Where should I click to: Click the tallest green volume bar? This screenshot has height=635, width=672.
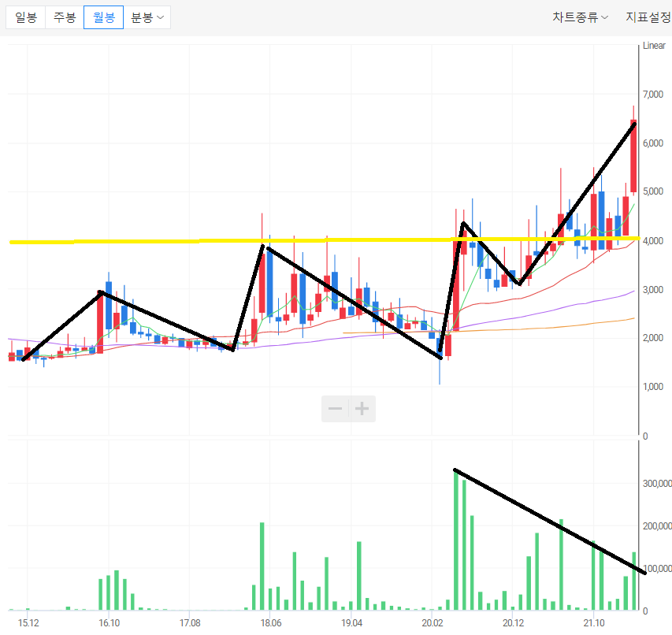point(456,540)
